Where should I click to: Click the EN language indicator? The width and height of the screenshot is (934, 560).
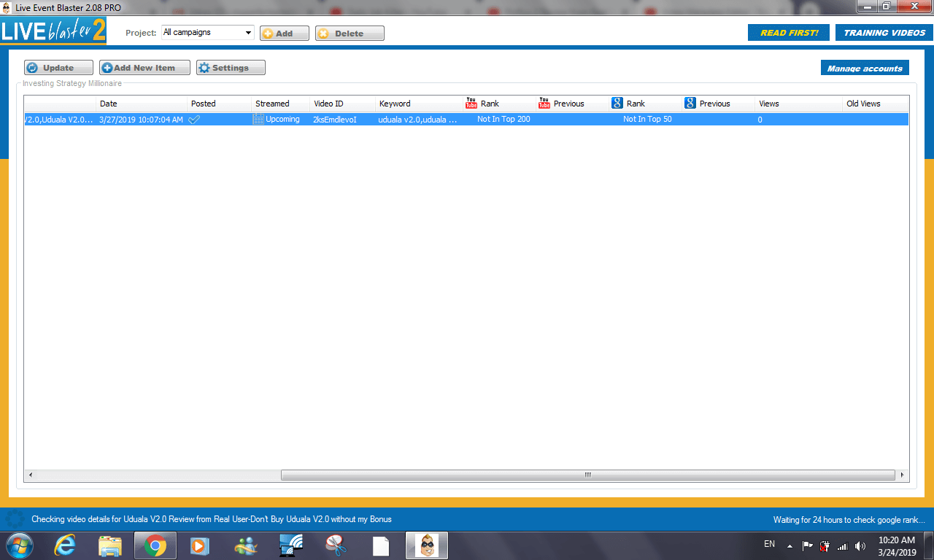(769, 544)
